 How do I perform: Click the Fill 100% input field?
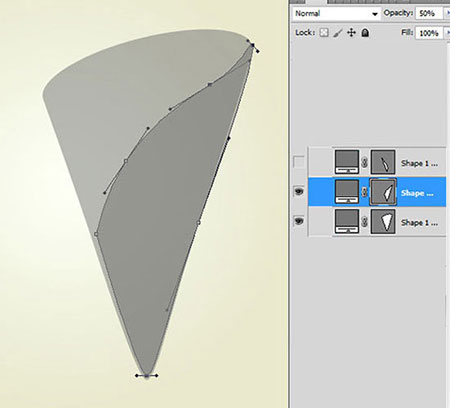pos(429,33)
